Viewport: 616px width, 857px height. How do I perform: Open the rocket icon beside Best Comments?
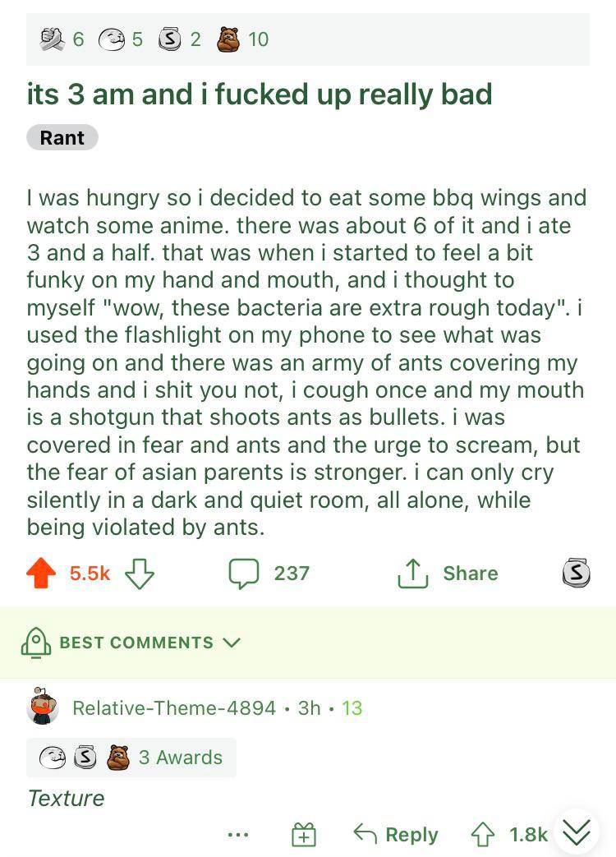click(x=35, y=643)
